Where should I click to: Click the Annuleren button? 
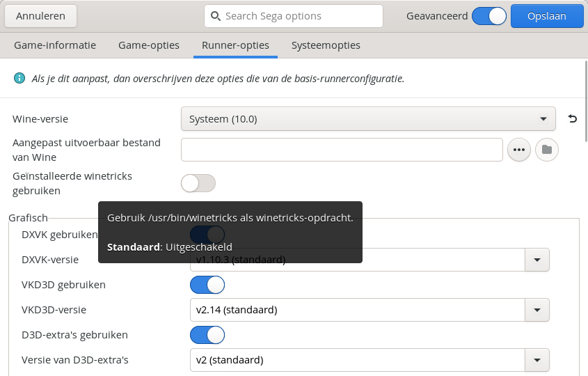[x=40, y=16]
